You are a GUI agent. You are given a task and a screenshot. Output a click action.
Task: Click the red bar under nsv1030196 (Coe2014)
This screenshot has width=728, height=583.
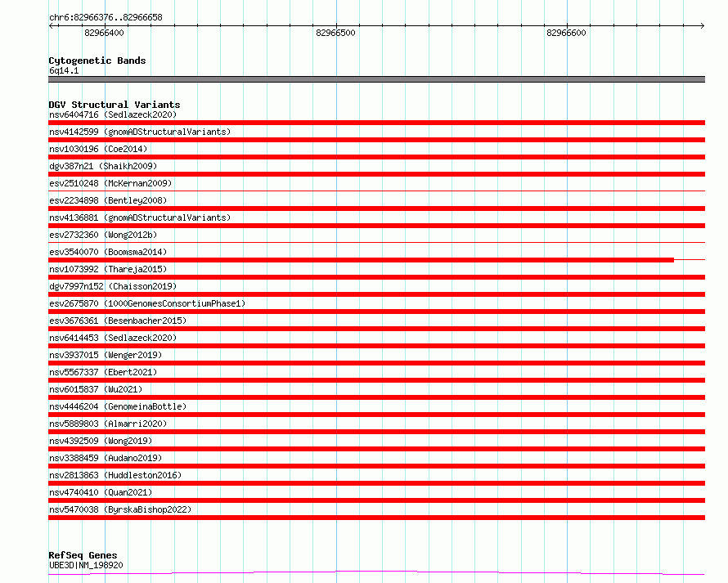[376, 157]
